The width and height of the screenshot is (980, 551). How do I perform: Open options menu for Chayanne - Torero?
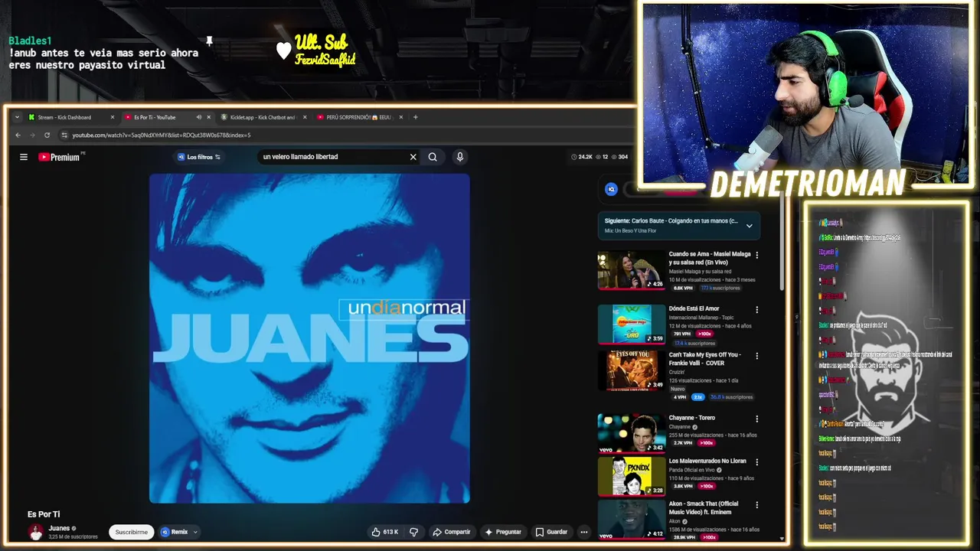click(757, 419)
